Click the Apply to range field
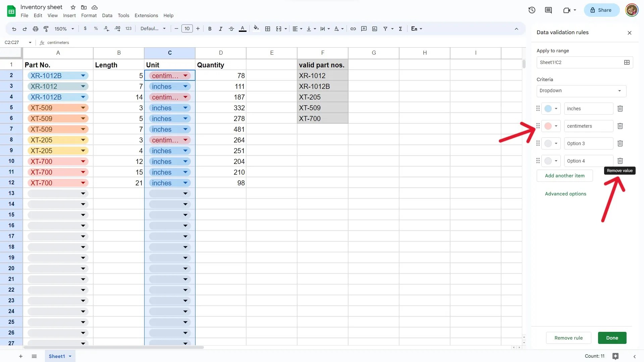Screen dimensions: 644x362 point(584,62)
